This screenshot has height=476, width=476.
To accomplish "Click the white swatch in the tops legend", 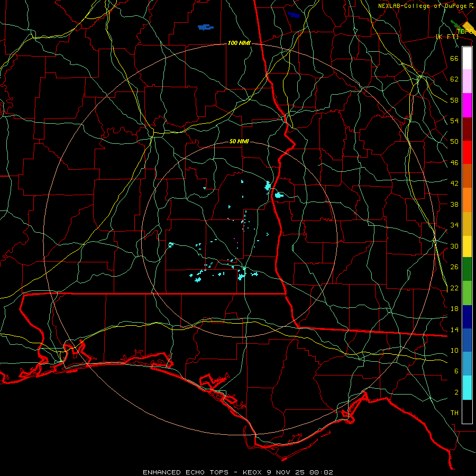I will [x=467, y=58].
